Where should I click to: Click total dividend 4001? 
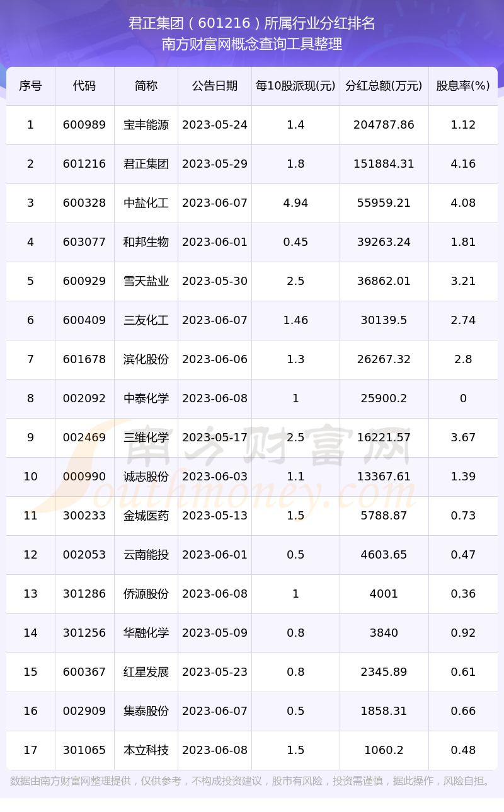tap(384, 594)
